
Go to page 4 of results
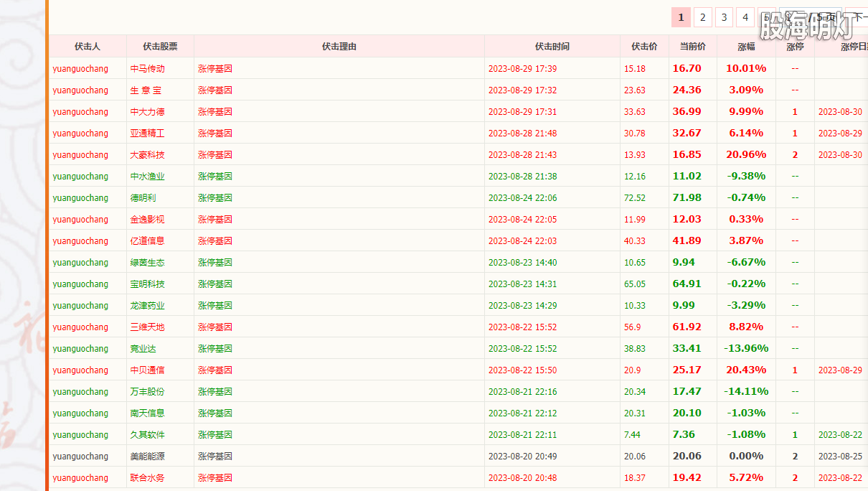click(x=745, y=17)
